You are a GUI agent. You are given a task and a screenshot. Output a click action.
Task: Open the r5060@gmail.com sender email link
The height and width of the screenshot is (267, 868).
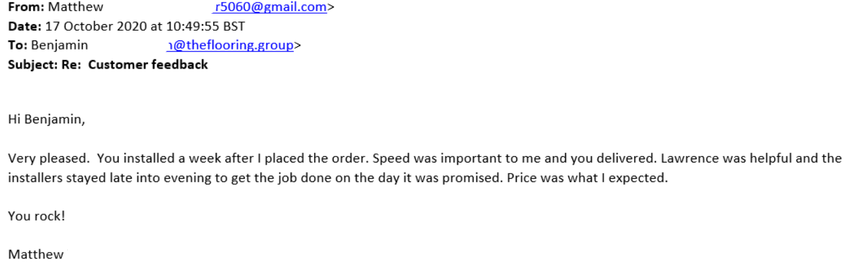pos(270,8)
